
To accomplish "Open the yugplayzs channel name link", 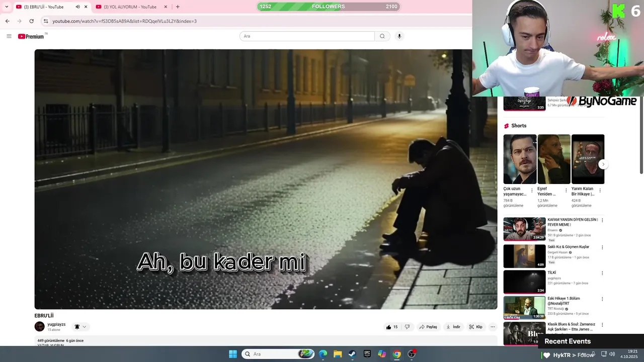I will point(56,324).
